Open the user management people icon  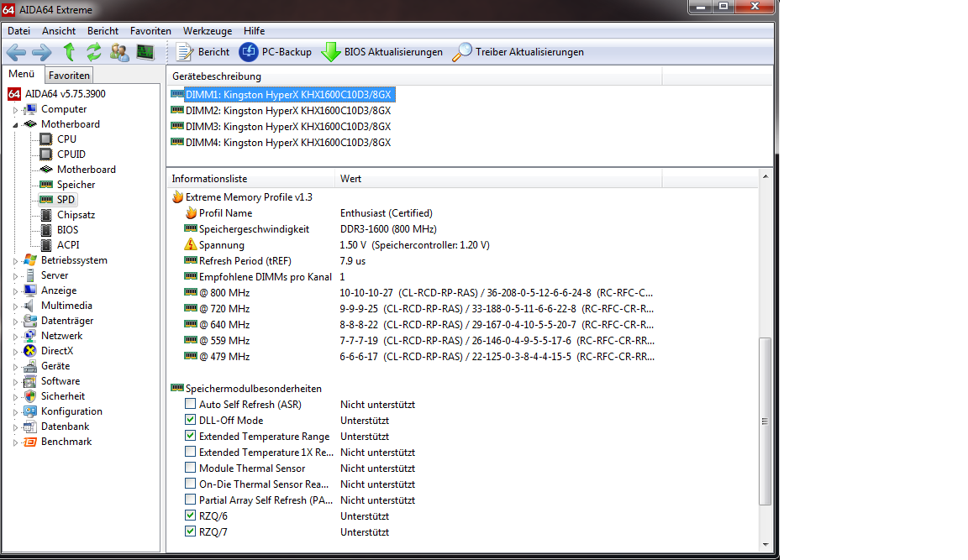coord(119,52)
